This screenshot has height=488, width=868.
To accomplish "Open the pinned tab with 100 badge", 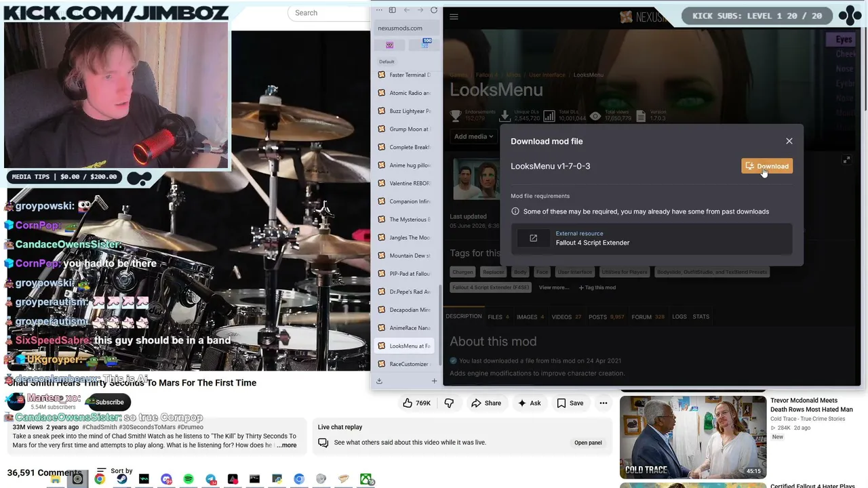I will point(425,44).
